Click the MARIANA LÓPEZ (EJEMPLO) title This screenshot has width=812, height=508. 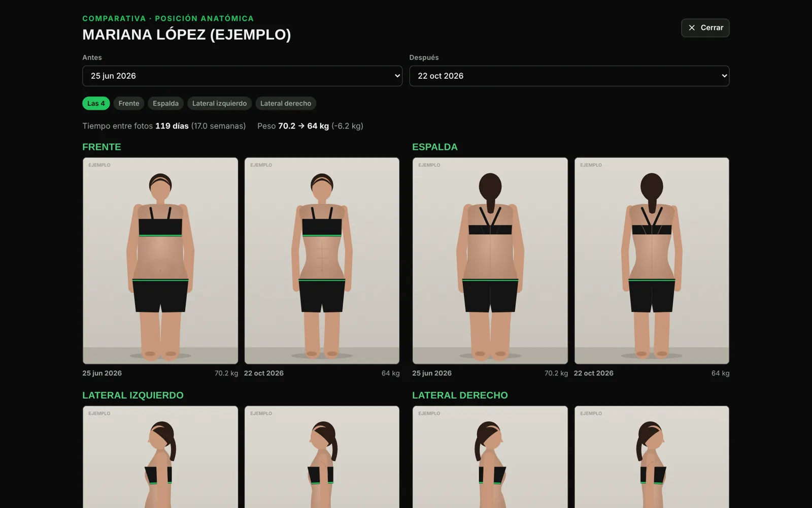[187, 35]
